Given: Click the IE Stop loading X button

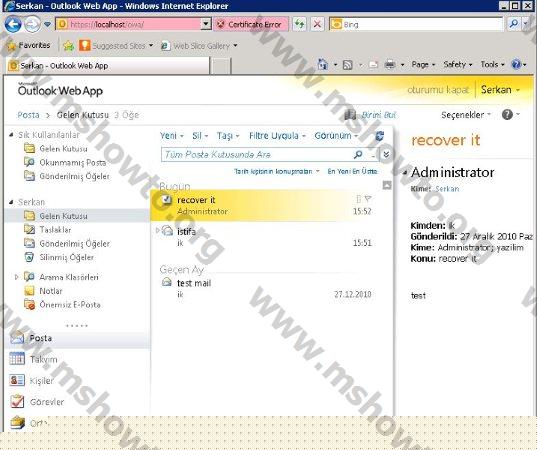Looking at the screenshot, I should [317, 24].
